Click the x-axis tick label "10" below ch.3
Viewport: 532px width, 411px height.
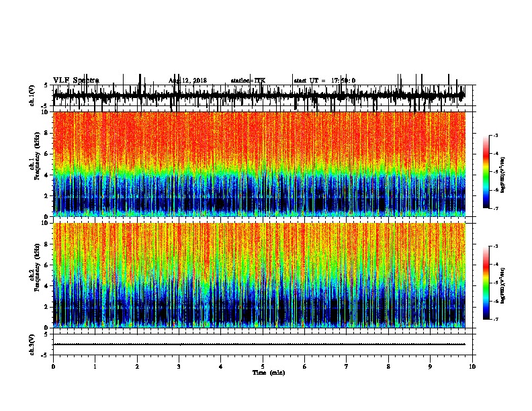tap(472, 367)
